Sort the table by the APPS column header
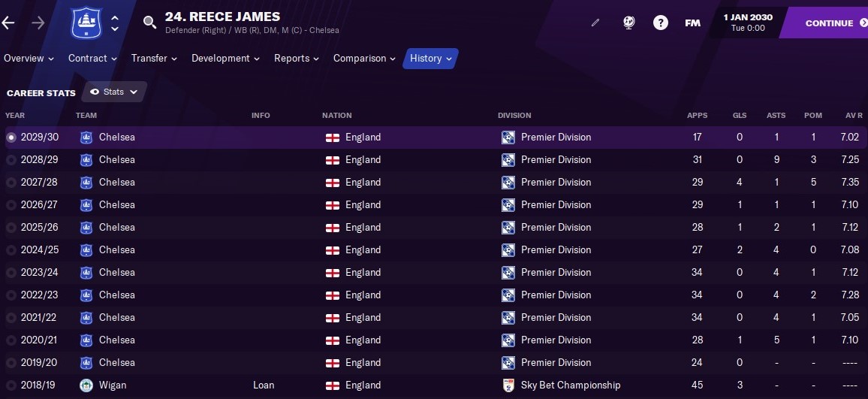 (x=697, y=115)
